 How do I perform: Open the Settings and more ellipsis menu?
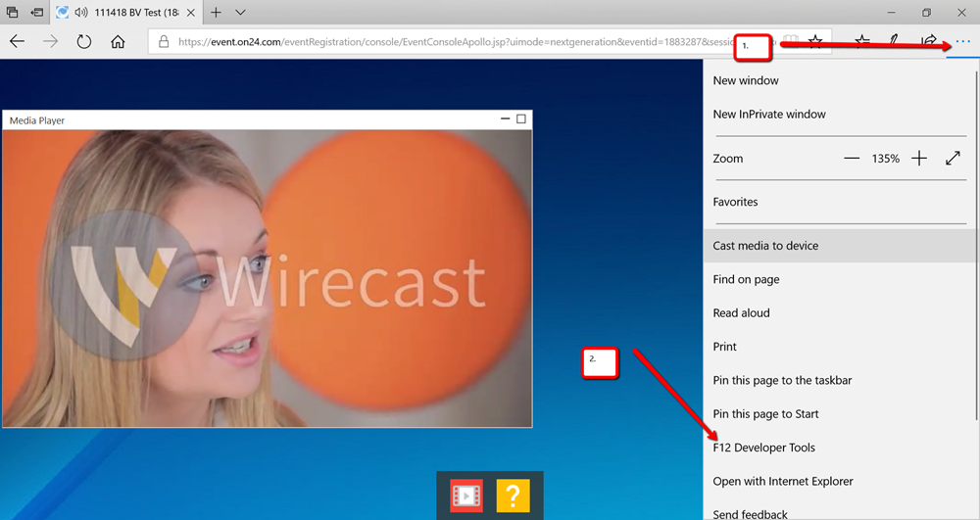[962, 42]
